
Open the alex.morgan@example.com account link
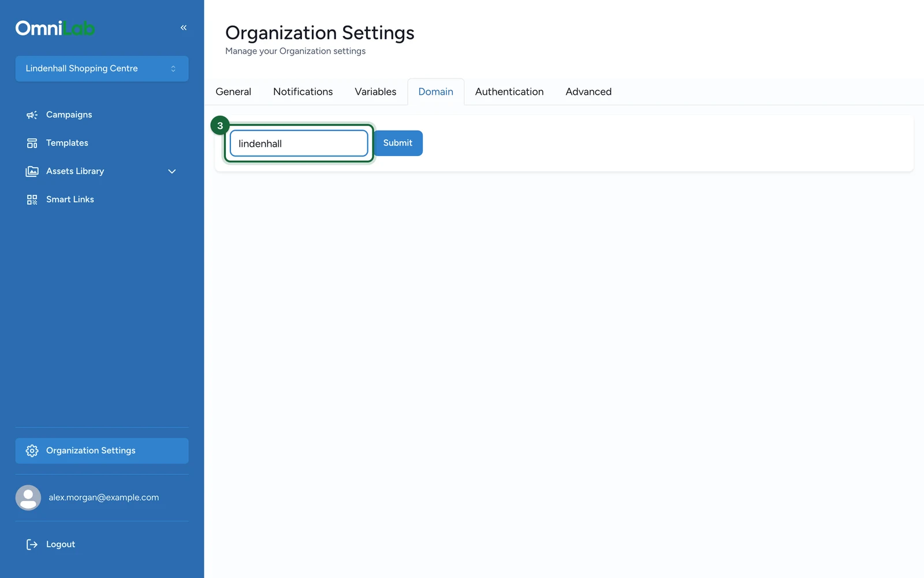pyautogui.click(x=104, y=498)
